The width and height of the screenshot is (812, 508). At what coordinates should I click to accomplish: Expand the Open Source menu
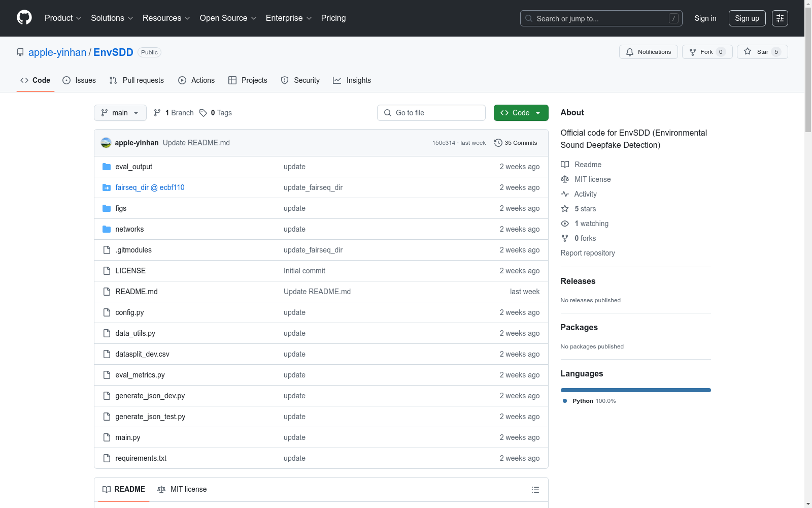point(228,18)
